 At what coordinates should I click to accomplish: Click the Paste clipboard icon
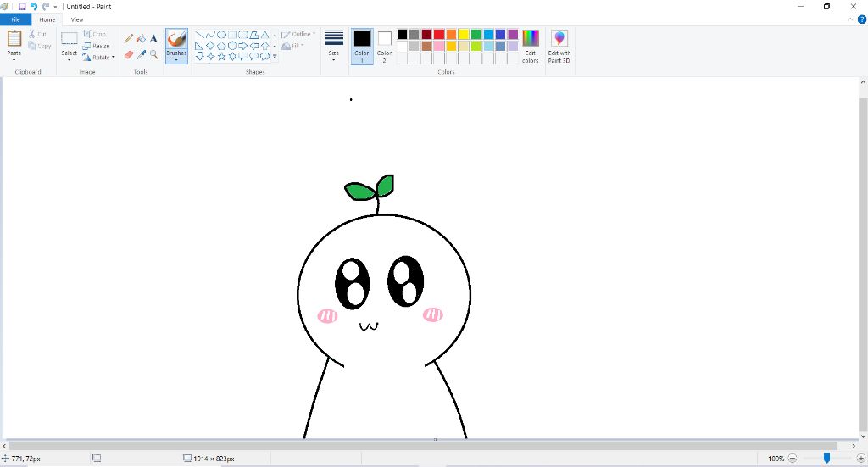coord(14,39)
